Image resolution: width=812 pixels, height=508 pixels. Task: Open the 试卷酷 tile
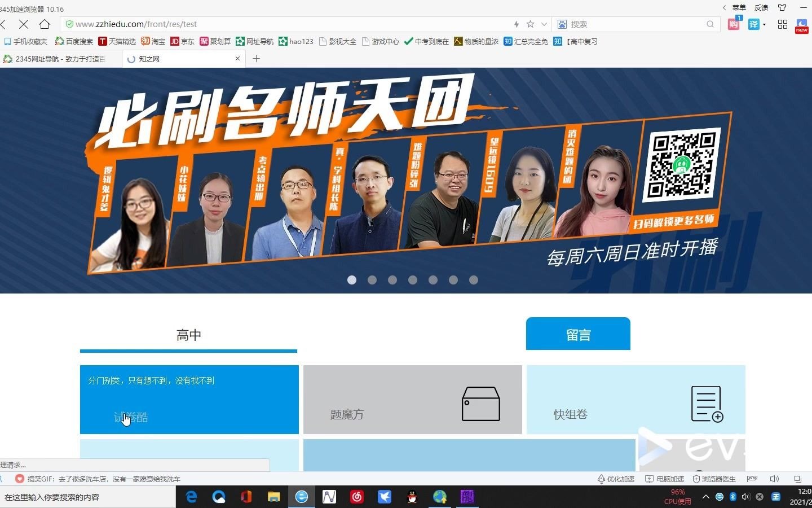(x=189, y=400)
